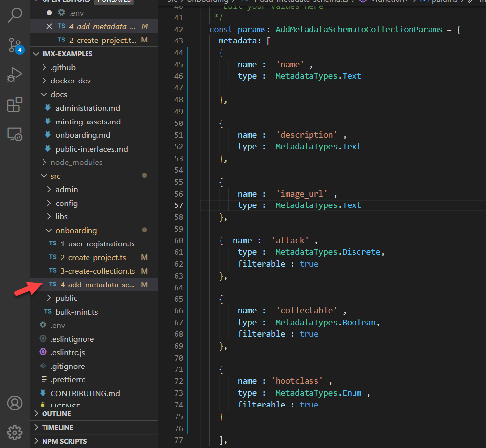Open the Manage gear settings icon
The height and width of the screenshot is (448, 486).
click(14, 433)
